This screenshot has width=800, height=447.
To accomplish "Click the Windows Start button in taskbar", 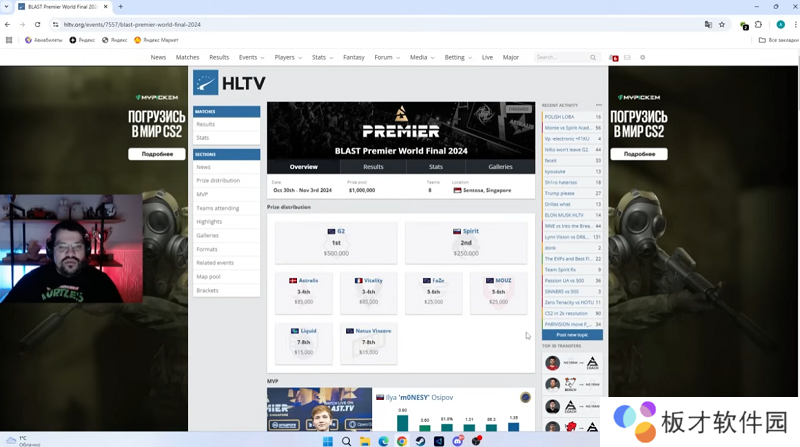I will (x=327, y=441).
